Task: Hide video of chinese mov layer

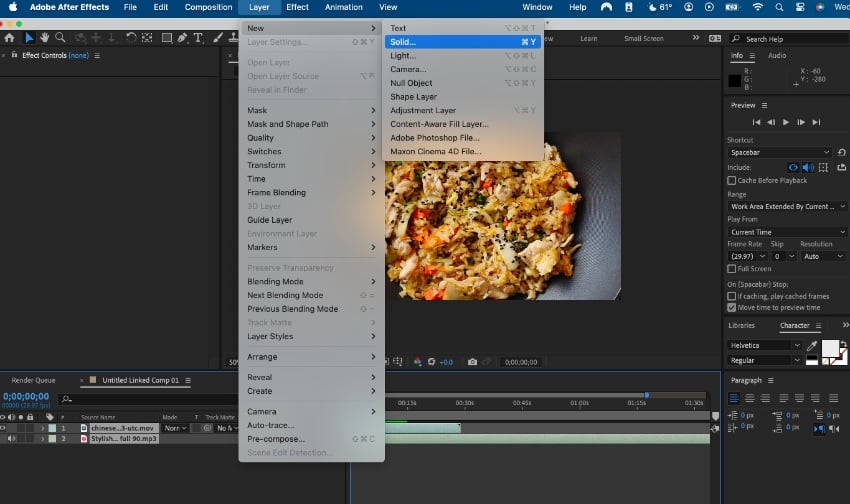Action: pyautogui.click(x=3, y=428)
